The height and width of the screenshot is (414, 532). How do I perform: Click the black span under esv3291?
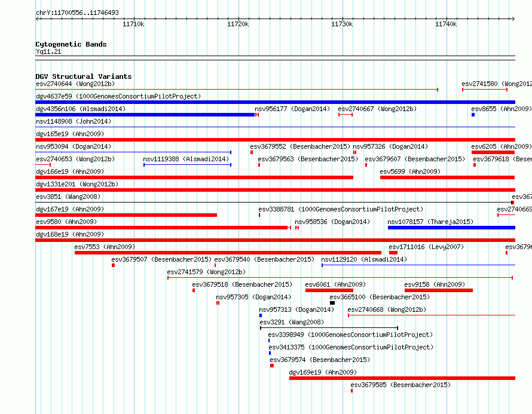[x=329, y=328]
